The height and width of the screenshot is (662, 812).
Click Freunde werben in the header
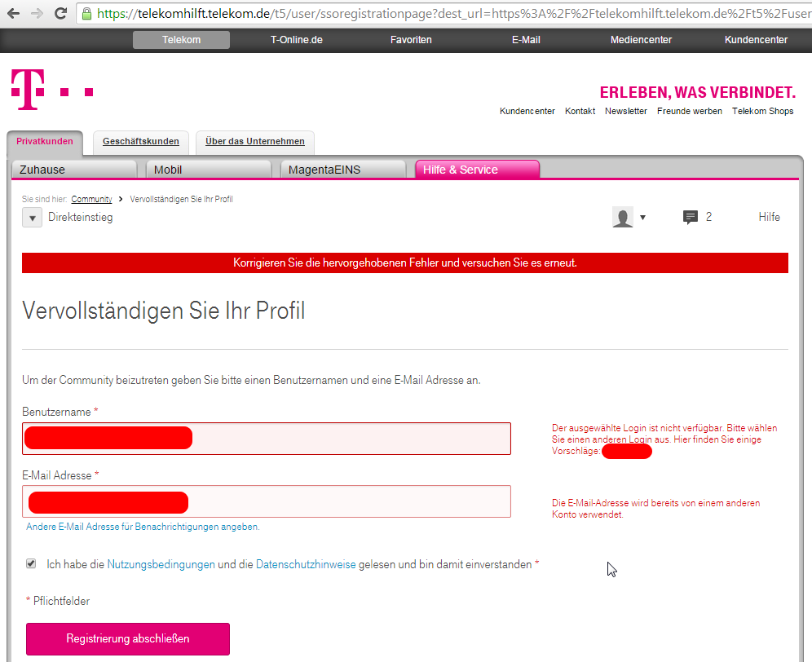click(x=689, y=111)
